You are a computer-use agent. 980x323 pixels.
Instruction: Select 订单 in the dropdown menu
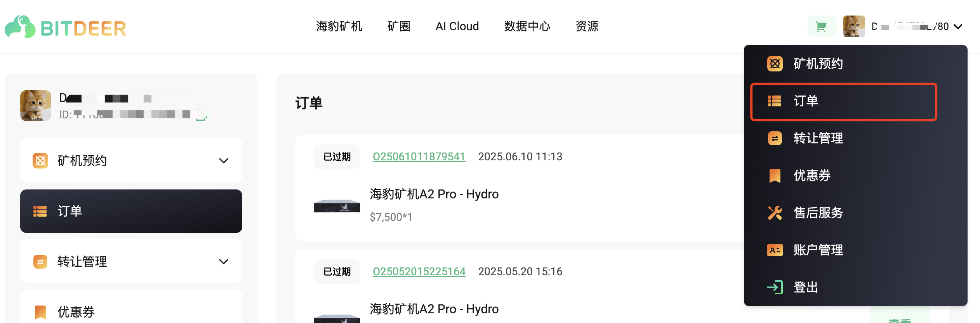click(x=844, y=102)
